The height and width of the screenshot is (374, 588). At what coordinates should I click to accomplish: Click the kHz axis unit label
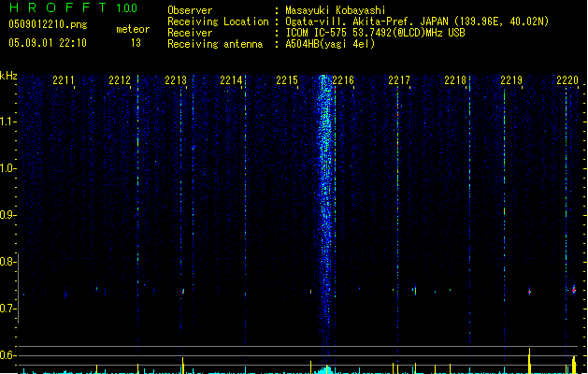pos(8,76)
